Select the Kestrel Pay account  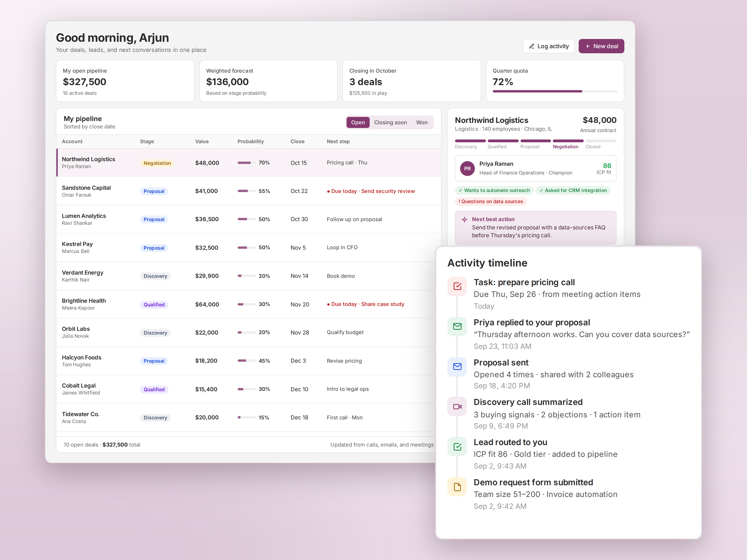pos(77,244)
